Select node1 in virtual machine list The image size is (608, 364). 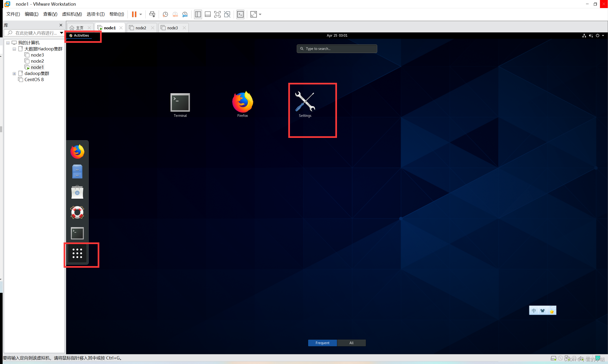pos(36,67)
